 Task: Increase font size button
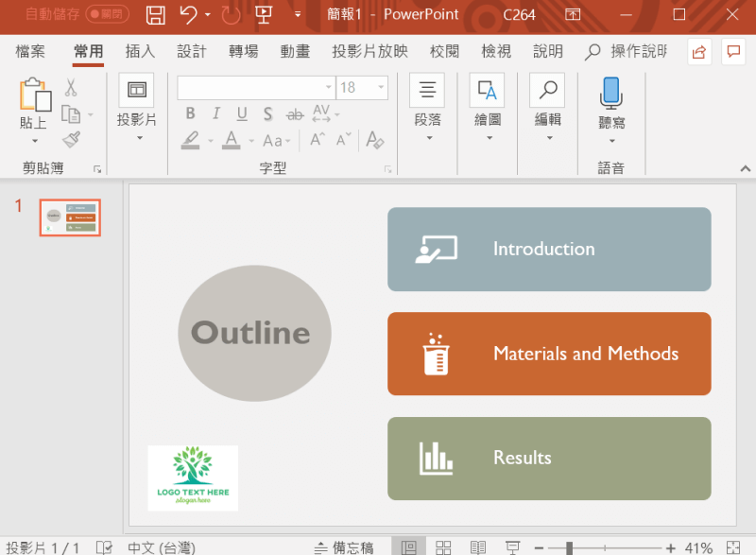point(318,140)
